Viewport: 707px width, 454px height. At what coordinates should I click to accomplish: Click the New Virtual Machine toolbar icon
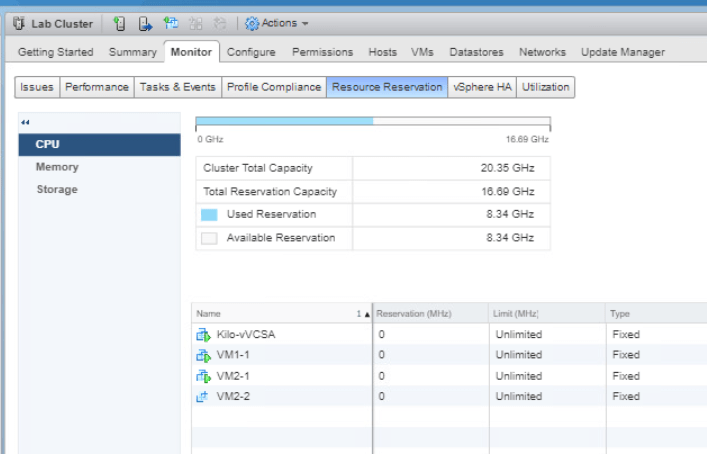[x=171, y=23]
